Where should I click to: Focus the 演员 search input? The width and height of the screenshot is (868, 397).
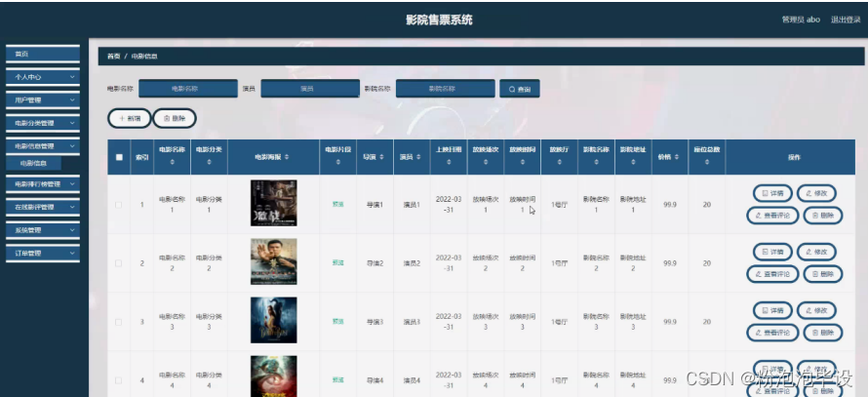tap(310, 89)
